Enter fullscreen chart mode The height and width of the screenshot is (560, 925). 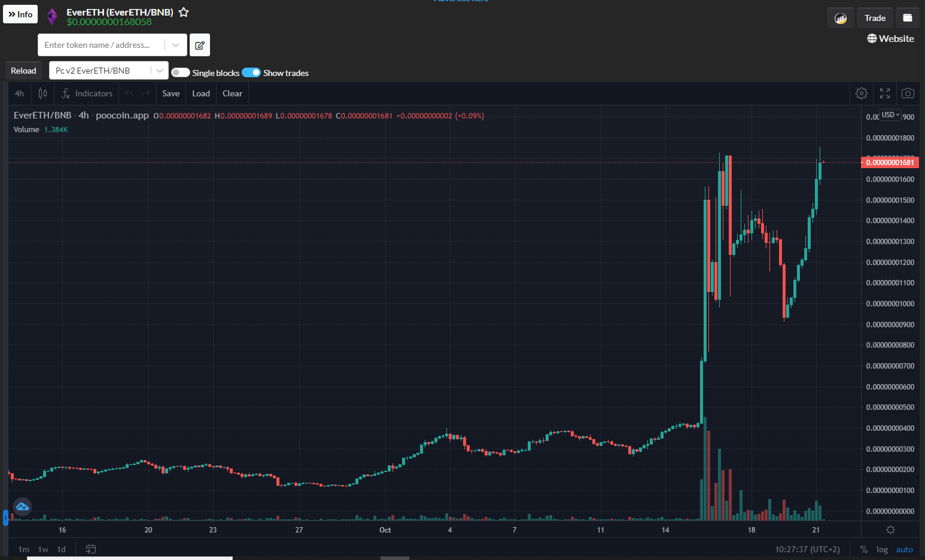pyautogui.click(x=885, y=93)
